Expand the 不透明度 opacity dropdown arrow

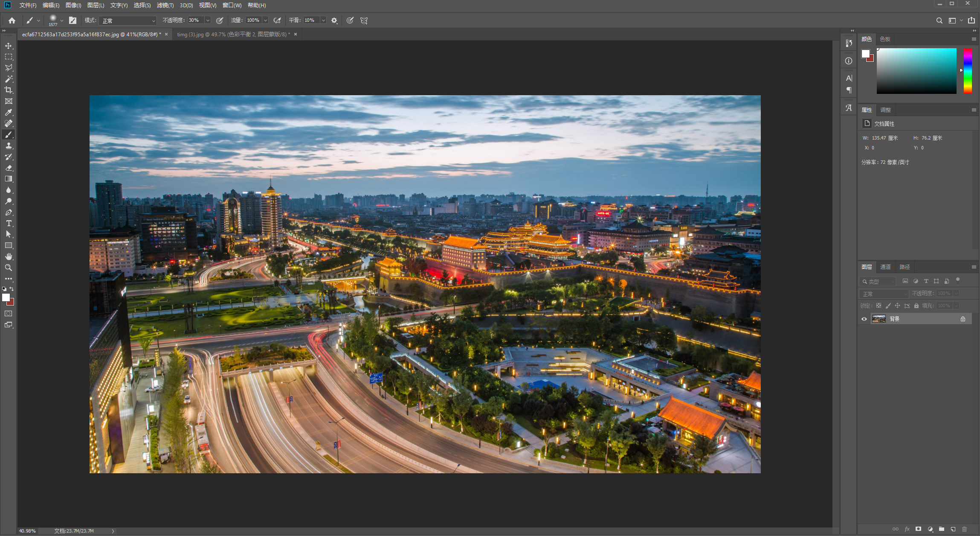pos(208,20)
